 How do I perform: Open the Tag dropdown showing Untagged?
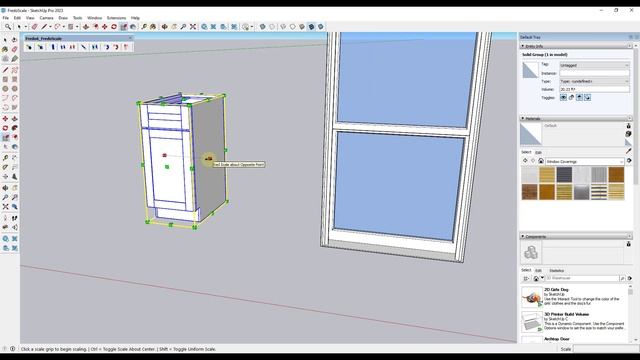click(594, 65)
